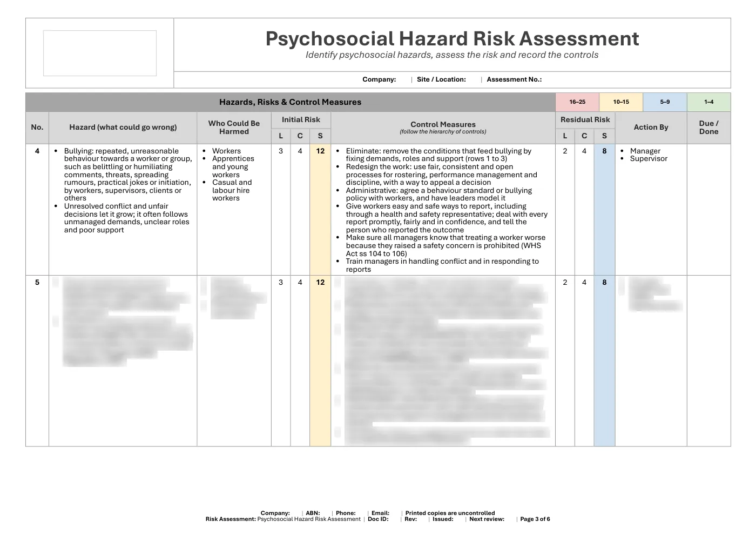Screen dimensions: 756x535
Task: Click row number 4 in the No. column
Action: tap(37, 151)
